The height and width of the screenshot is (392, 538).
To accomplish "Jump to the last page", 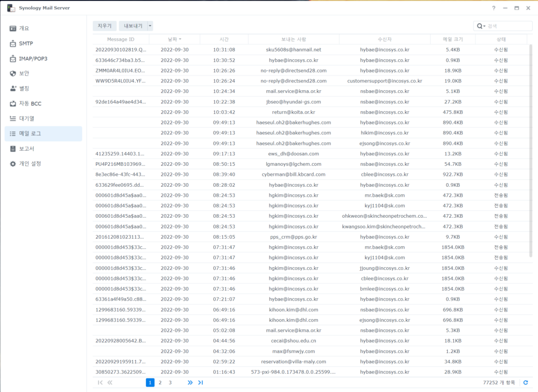I will tap(200, 383).
